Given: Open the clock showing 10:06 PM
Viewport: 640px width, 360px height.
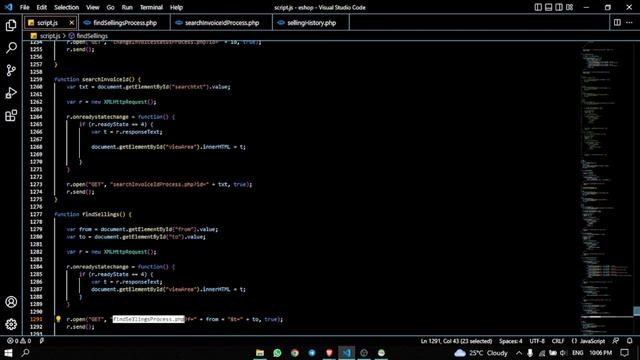Looking at the screenshot, I should pos(600,353).
